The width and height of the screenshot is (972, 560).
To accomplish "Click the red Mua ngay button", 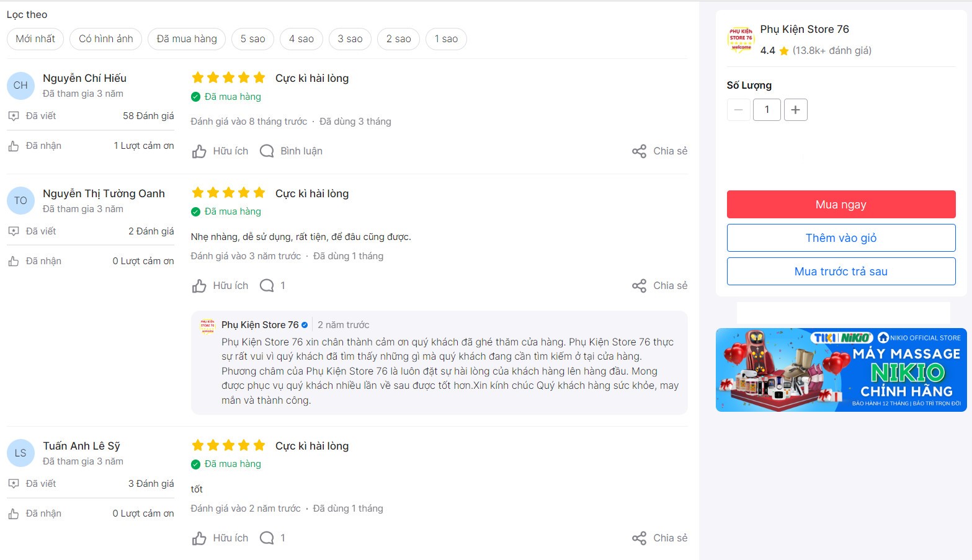I will pyautogui.click(x=841, y=205).
